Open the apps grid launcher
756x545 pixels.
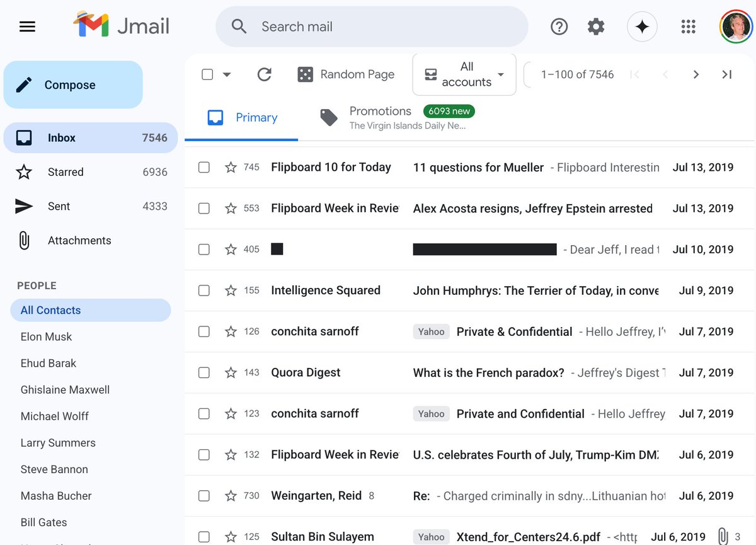tap(688, 26)
